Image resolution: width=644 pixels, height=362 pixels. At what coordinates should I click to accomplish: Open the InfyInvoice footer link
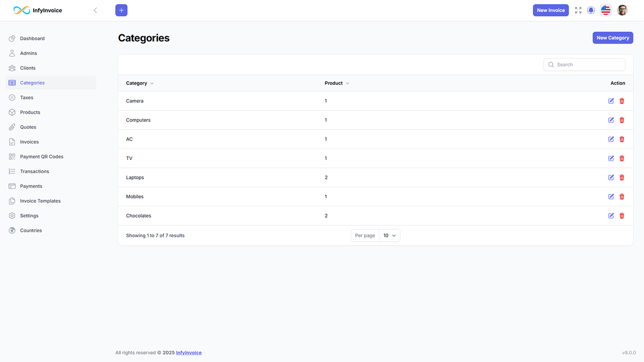click(x=189, y=353)
